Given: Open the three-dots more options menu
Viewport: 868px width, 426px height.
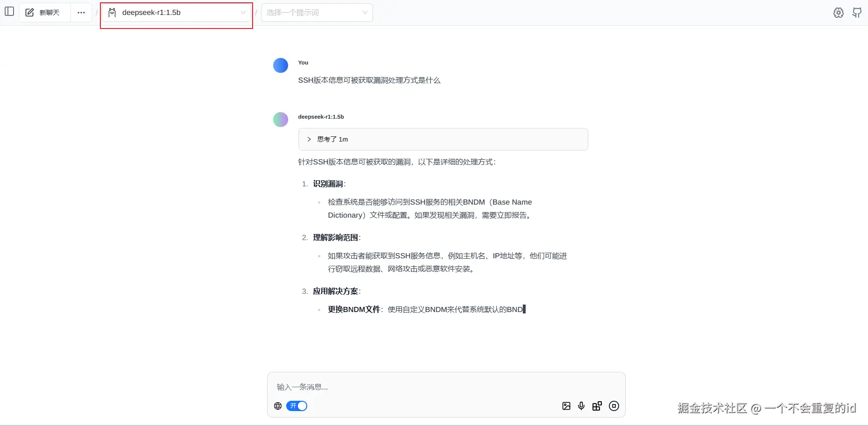Looking at the screenshot, I should point(81,13).
